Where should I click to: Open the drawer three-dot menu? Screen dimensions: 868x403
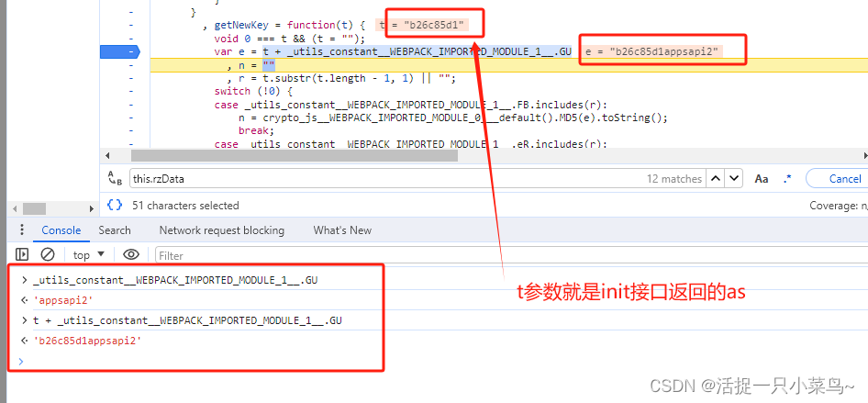[x=22, y=230]
